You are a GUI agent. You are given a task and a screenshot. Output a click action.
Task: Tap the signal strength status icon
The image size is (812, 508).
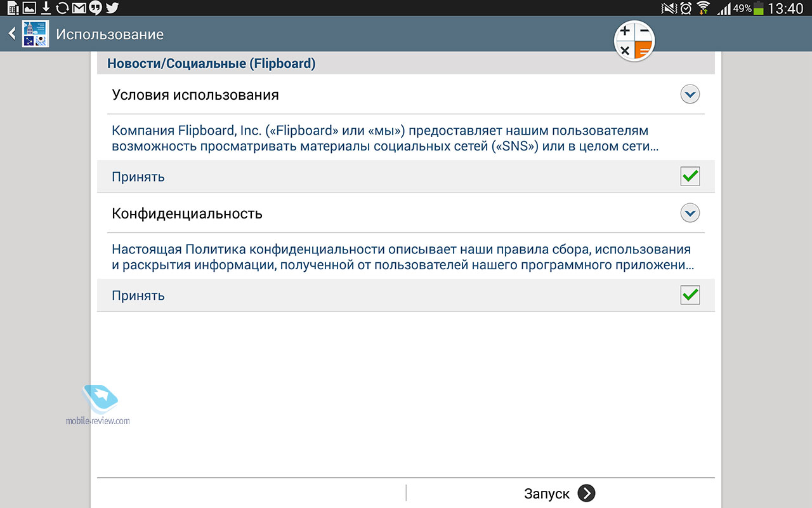[x=724, y=8]
